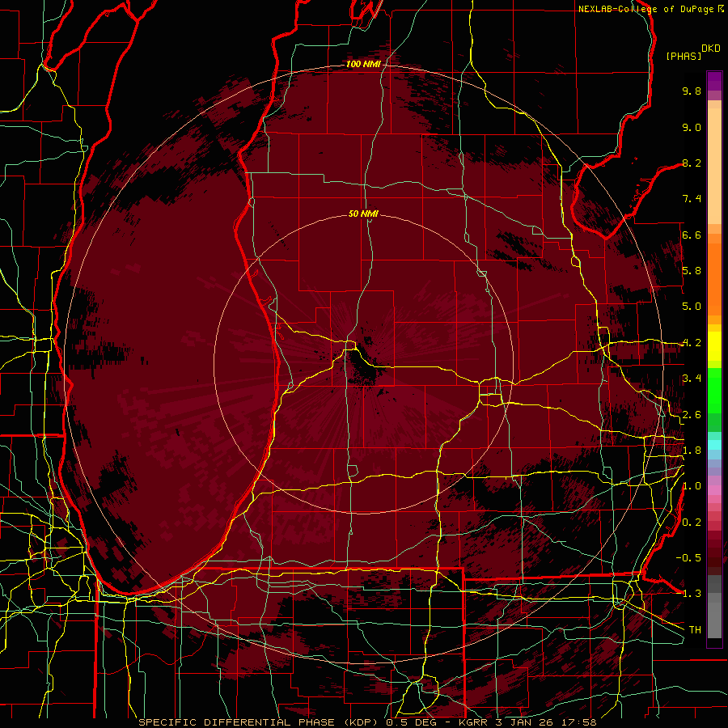Click the Specific Differential Phase caption text
Screen dimensions: 728x728
(367, 722)
